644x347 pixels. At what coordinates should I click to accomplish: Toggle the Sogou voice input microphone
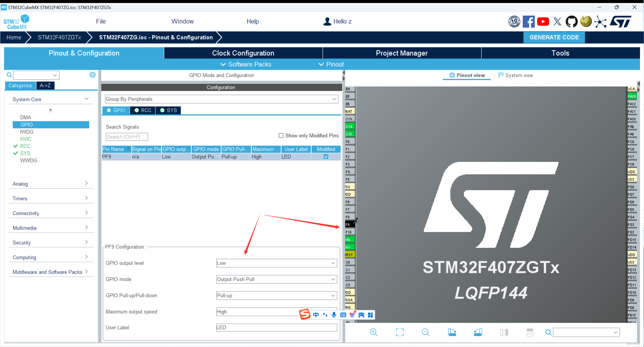[334, 315]
